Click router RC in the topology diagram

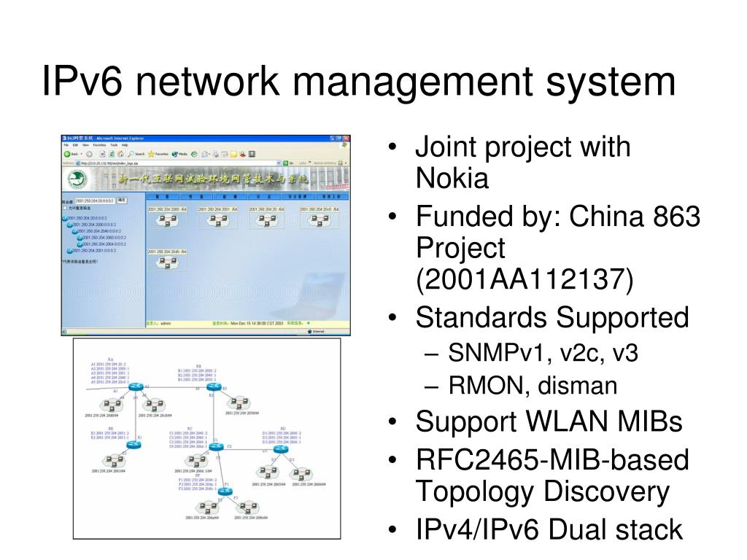point(216,447)
